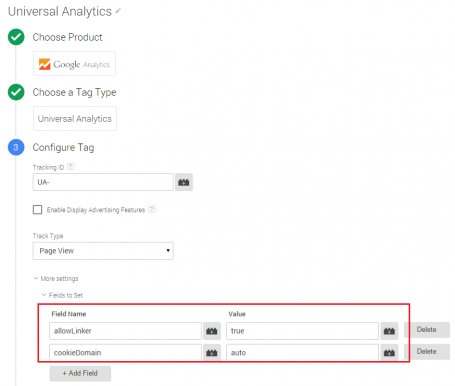Open the Track Type dropdown showing Page View
The height and width of the screenshot is (386, 455).
[103, 251]
